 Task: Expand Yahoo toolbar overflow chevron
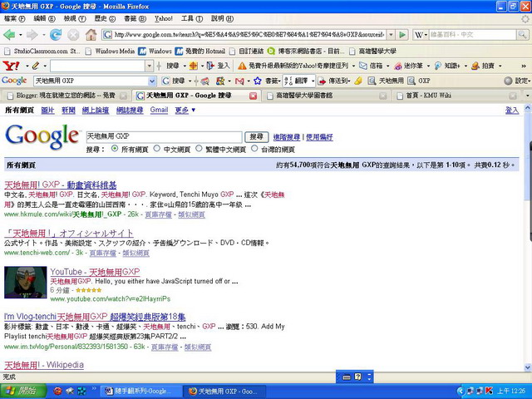(525, 66)
